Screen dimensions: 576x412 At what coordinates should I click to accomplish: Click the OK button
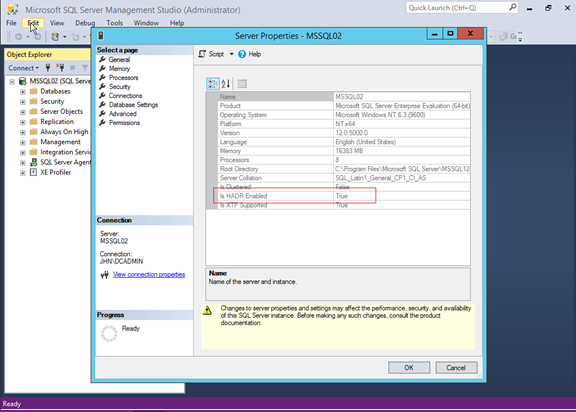pos(409,368)
